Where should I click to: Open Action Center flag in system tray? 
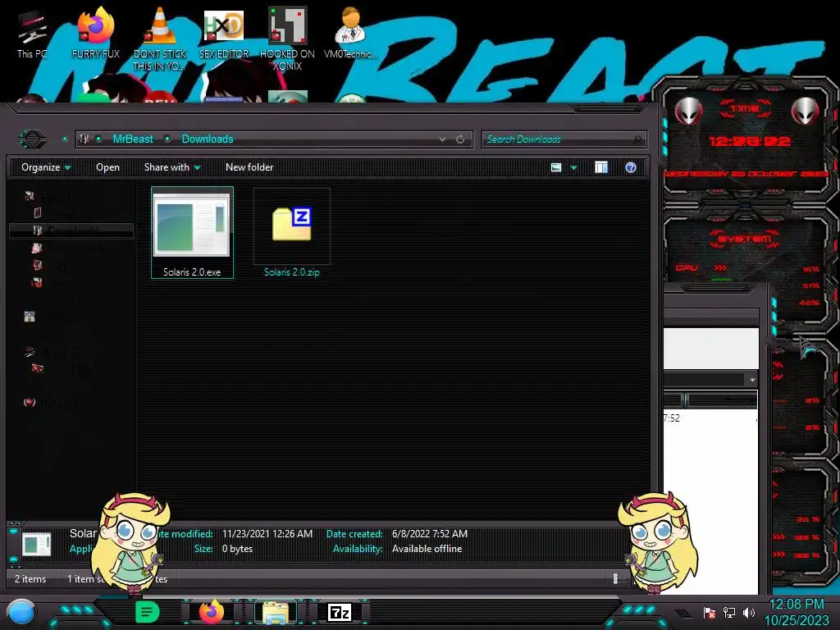[710, 612]
